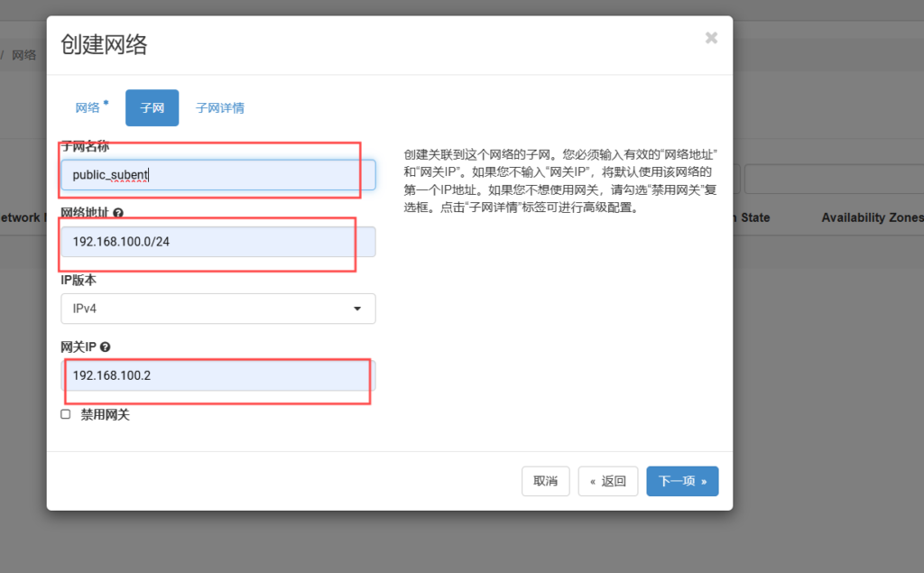Click the Availability Zones column header
Image resolution: width=924 pixels, height=573 pixels.
(x=872, y=217)
